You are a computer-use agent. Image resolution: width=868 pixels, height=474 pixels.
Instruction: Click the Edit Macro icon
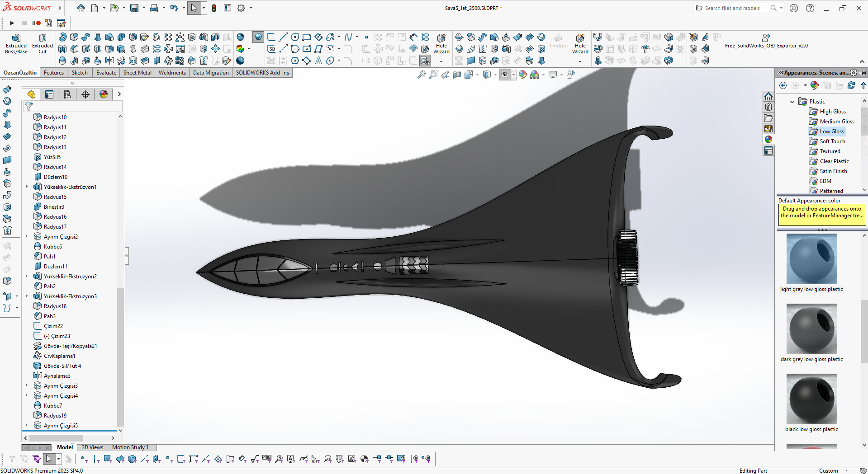tap(61, 23)
